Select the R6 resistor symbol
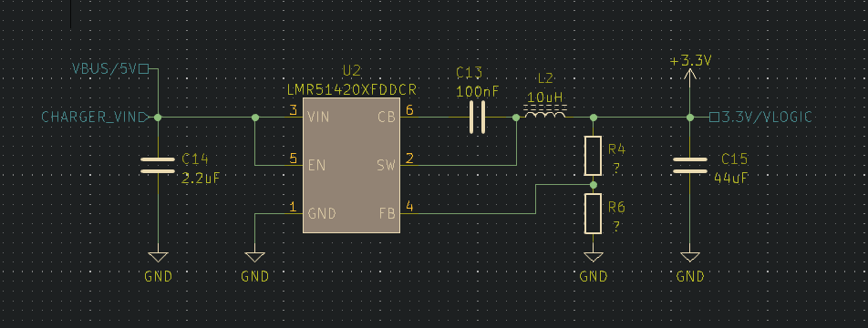This screenshot has height=328, width=868. point(593,213)
